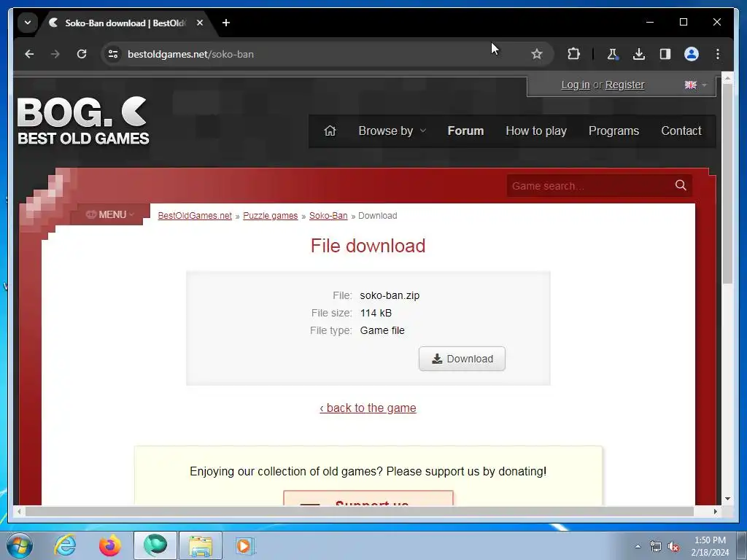Click the Download button
The height and width of the screenshot is (560, 747).
pyautogui.click(x=462, y=359)
